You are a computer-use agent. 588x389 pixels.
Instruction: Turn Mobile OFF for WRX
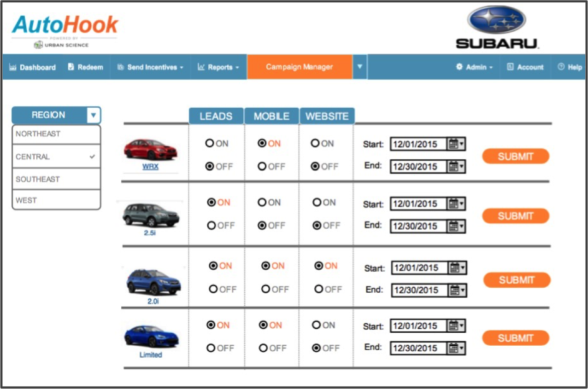[x=262, y=167]
